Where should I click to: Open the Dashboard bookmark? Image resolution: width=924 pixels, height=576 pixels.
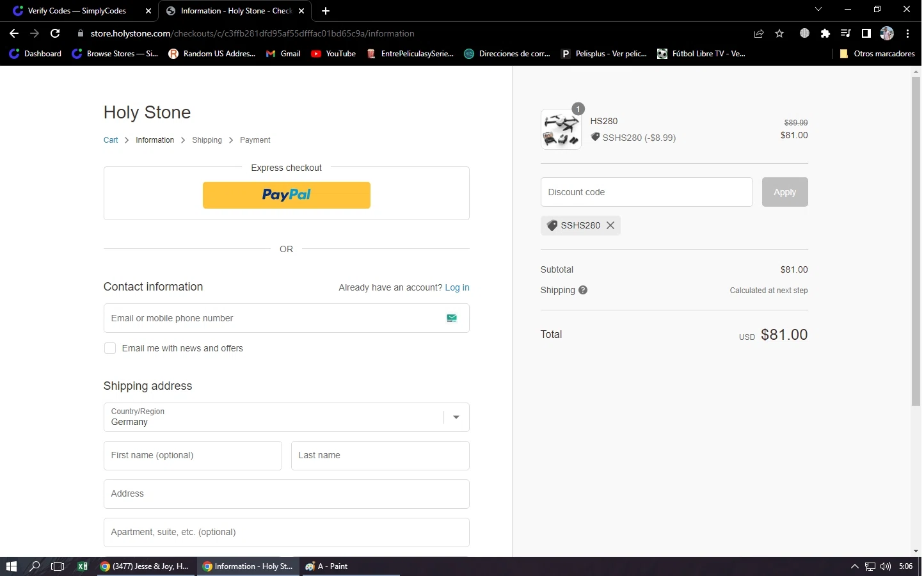35,54
